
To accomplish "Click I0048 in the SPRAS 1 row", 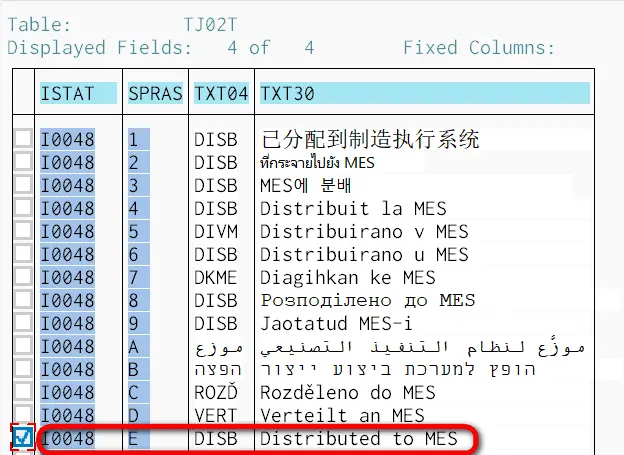I will (x=67, y=139).
